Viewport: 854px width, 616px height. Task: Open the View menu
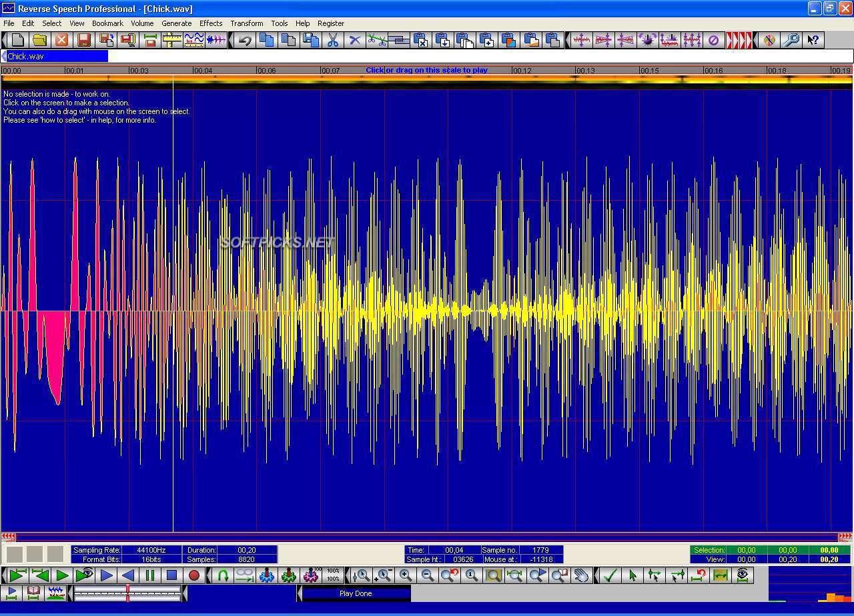click(x=77, y=23)
